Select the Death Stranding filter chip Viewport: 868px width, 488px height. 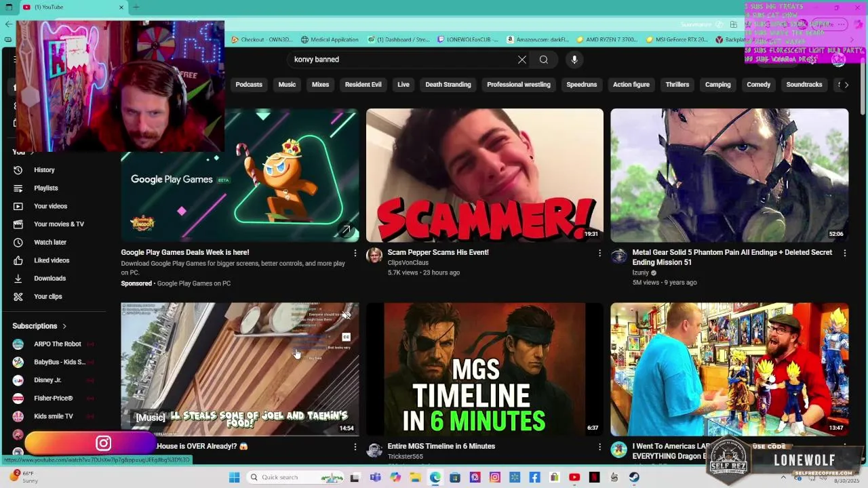(x=448, y=85)
